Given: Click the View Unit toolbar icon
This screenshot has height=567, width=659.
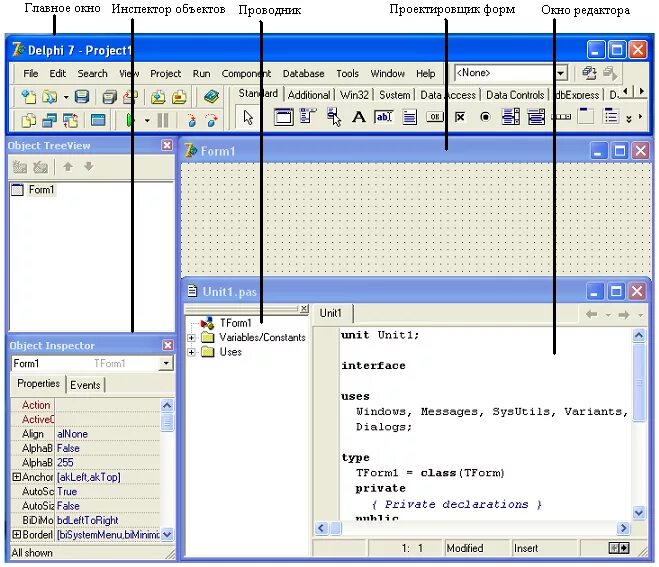Looking at the screenshot, I should click(x=29, y=121).
